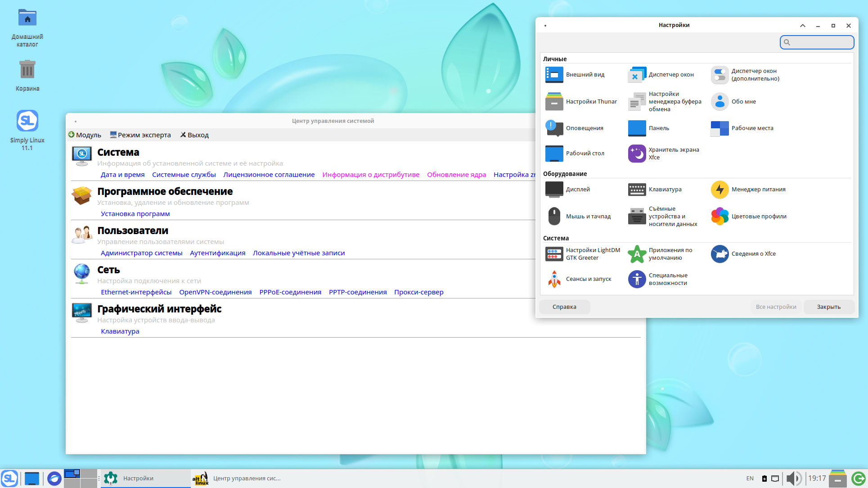Roll up the Настройки window with arrow

[802, 26]
